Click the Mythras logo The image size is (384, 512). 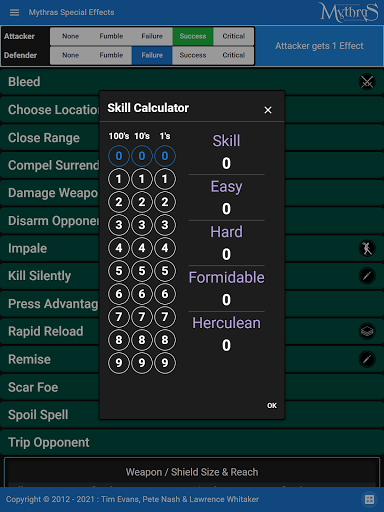(x=349, y=12)
